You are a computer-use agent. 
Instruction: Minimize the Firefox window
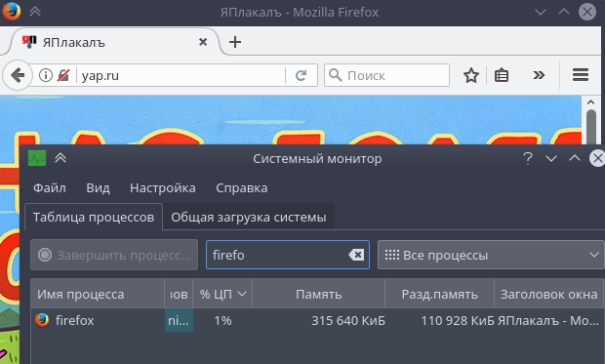tap(541, 13)
